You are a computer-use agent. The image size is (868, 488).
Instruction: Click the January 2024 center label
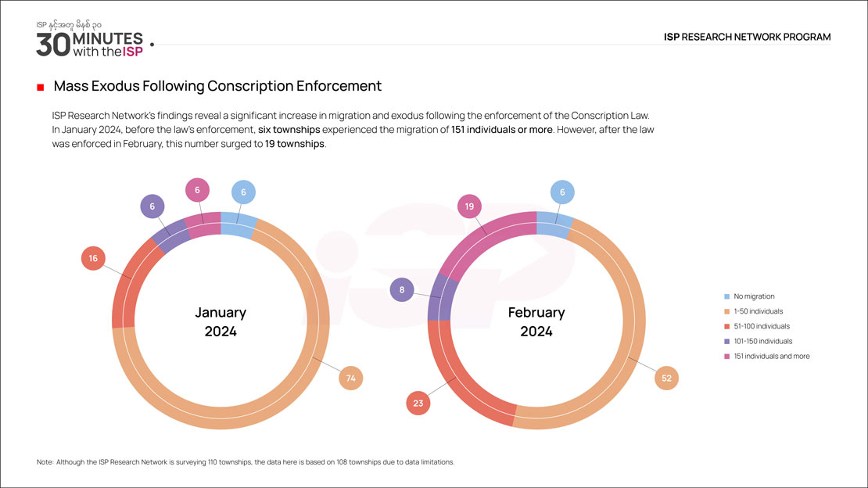coord(221,321)
